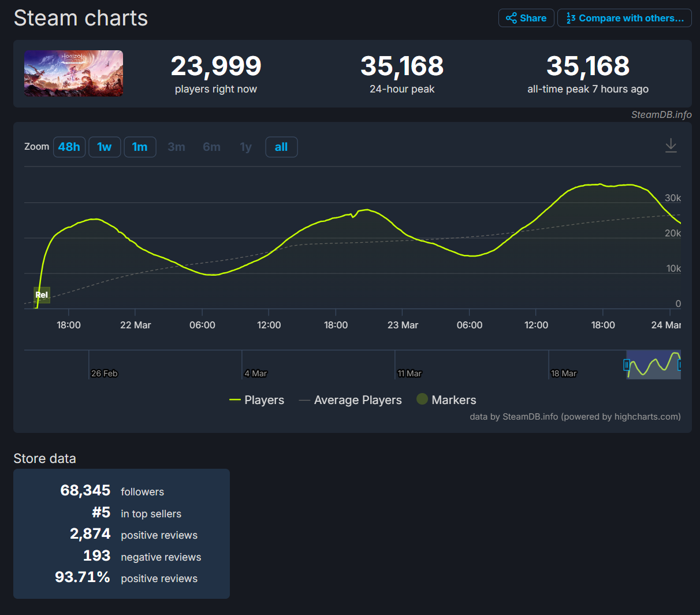Click the Share button

(x=526, y=18)
